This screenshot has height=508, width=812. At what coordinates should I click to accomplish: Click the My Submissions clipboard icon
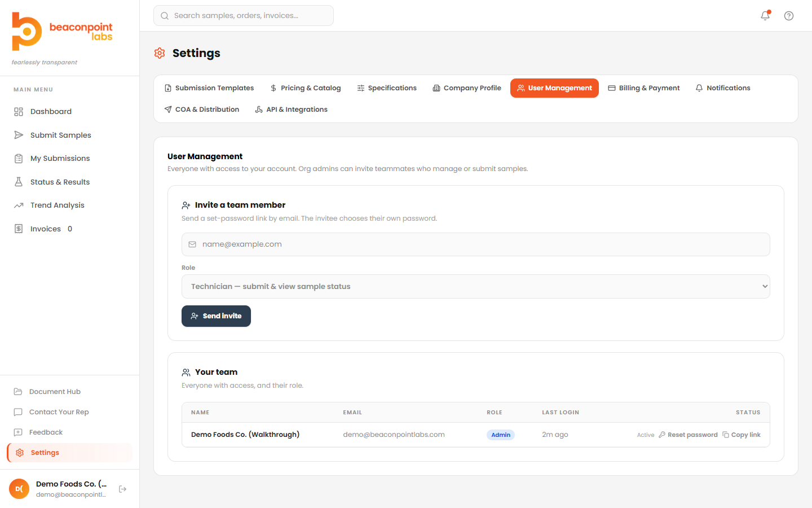tap(19, 159)
